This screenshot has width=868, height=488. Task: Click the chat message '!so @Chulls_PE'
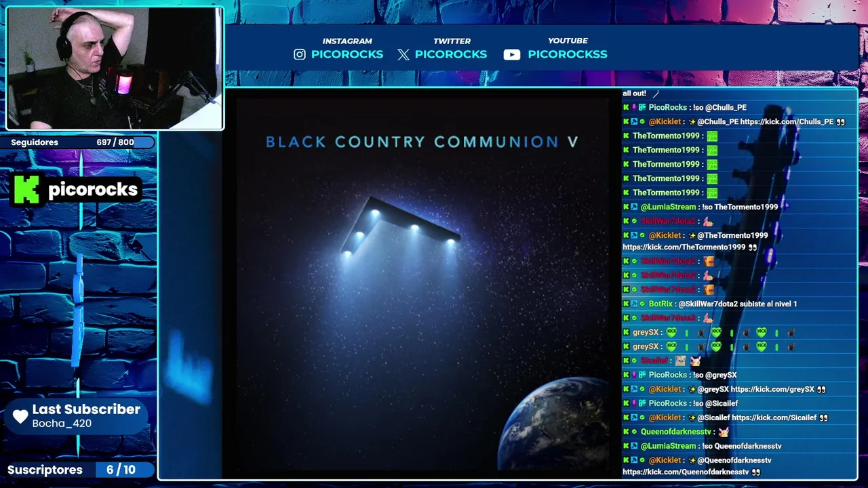719,107
